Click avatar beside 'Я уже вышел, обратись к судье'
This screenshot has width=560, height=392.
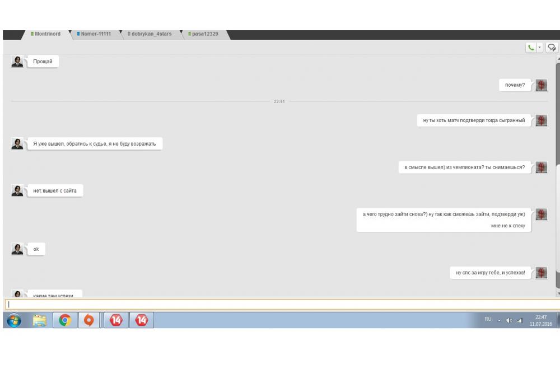[x=17, y=143]
